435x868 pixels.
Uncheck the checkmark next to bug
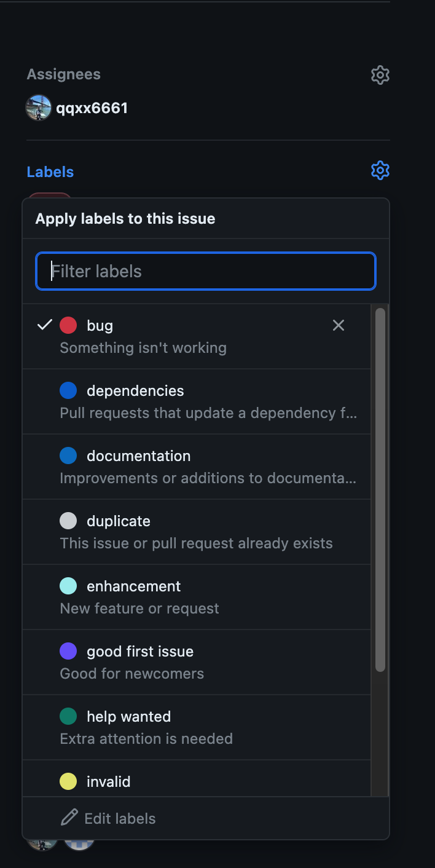[45, 325]
